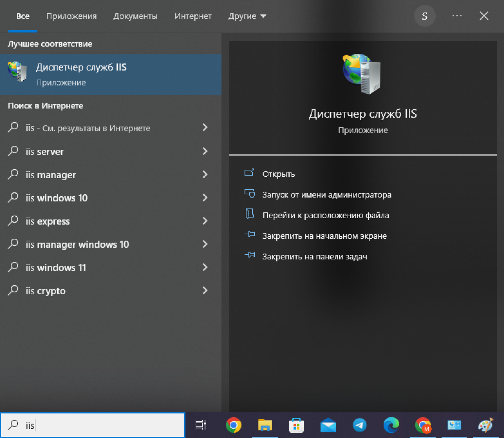Image resolution: width=504 pixels, height=438 pixels.
Task: Click the user account S avatar
Action: (x=424, y=16)
